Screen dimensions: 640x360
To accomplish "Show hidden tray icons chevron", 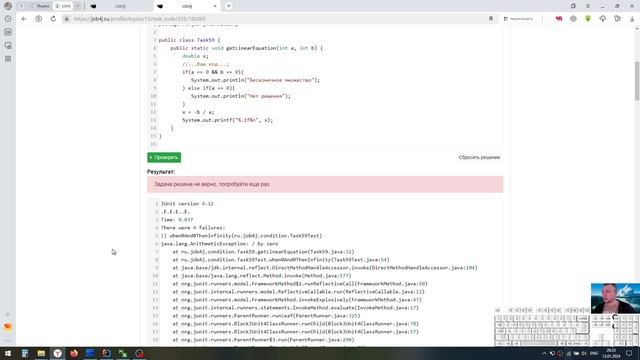I will (x=544, y=353).
